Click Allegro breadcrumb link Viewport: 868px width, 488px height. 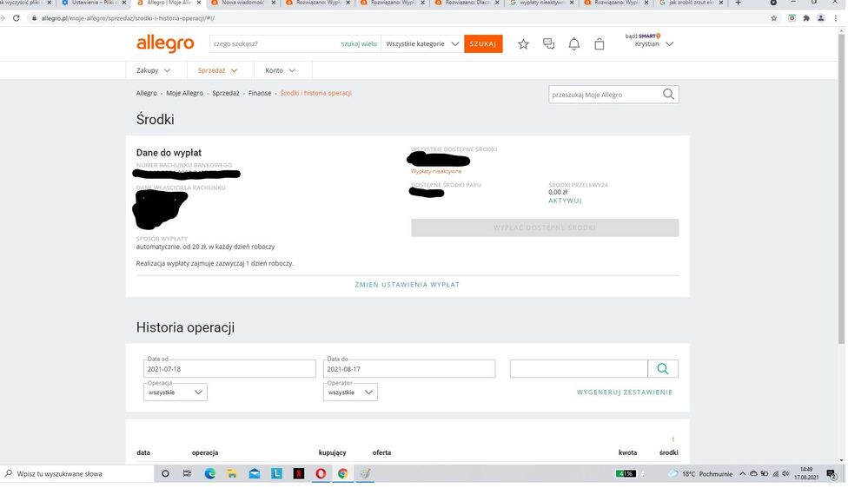coord(147,93)
